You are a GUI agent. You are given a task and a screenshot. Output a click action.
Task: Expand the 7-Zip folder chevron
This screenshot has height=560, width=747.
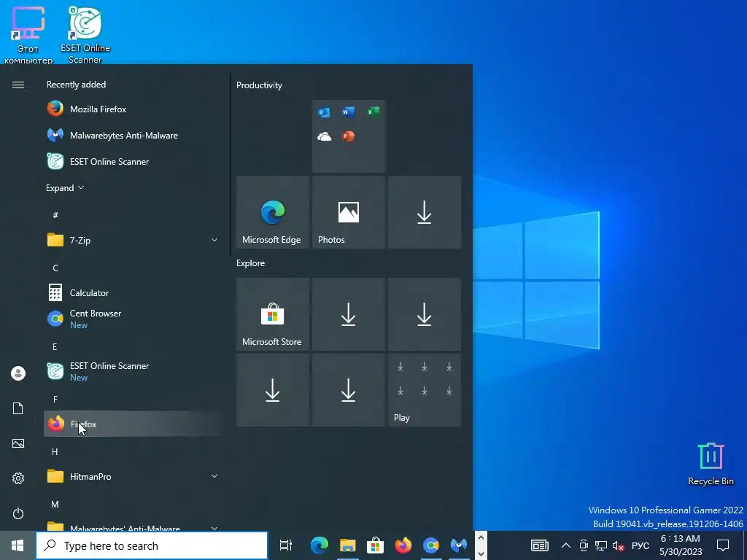(x=214, y=240)
